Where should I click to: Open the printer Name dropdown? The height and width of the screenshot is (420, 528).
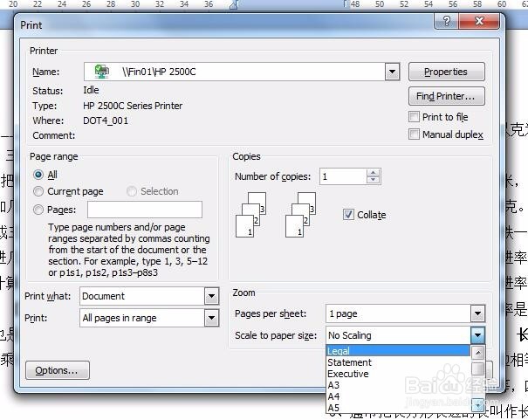[392, 72]
